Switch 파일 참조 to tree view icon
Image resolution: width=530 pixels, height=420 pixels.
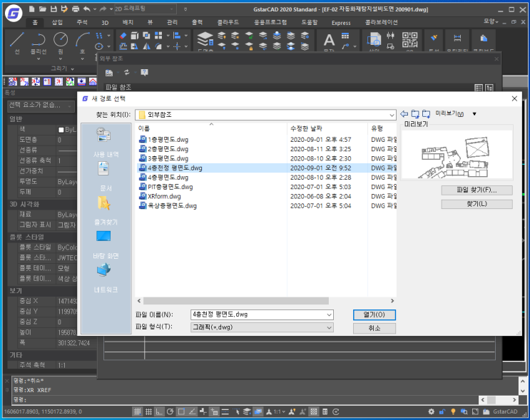489,88
